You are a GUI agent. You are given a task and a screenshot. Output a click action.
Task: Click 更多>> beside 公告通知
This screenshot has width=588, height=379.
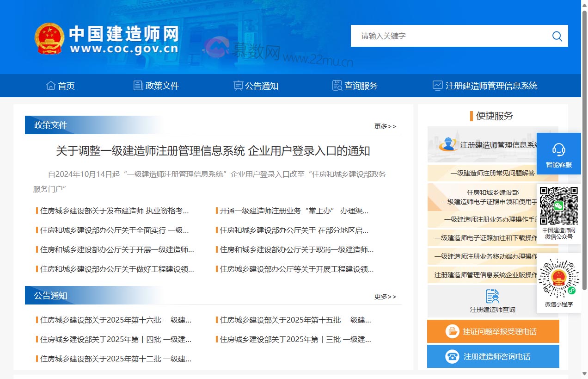385,296
